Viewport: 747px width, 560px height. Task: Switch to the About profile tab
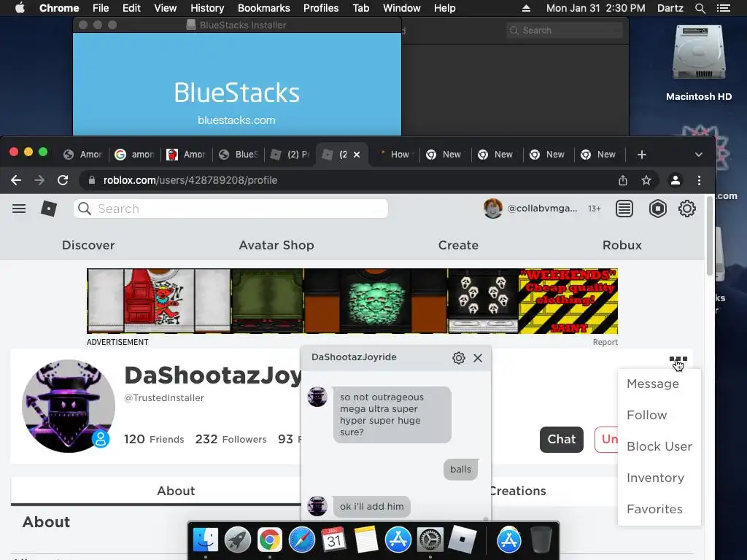tap(176, 491)
